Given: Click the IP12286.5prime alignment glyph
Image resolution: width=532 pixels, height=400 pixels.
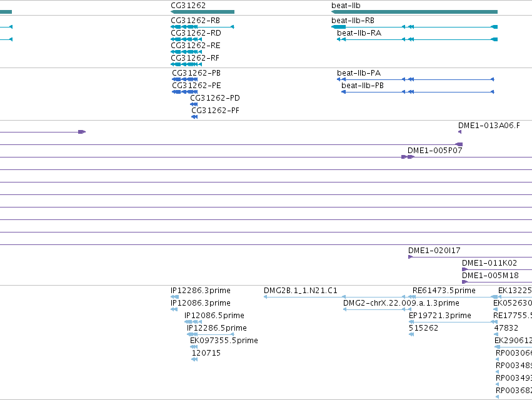Looking at the screenshot, I should click(x=210, y=334).
